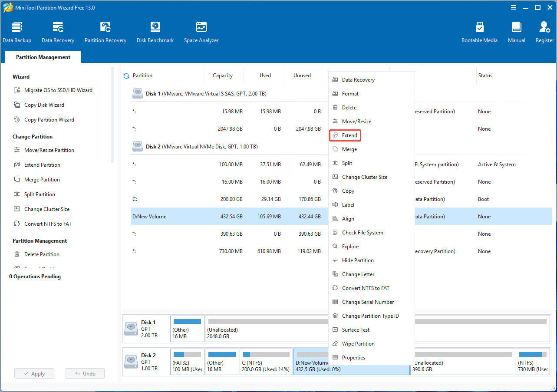Click Convert NTFS to FAT in sidebar

(48, 224)
